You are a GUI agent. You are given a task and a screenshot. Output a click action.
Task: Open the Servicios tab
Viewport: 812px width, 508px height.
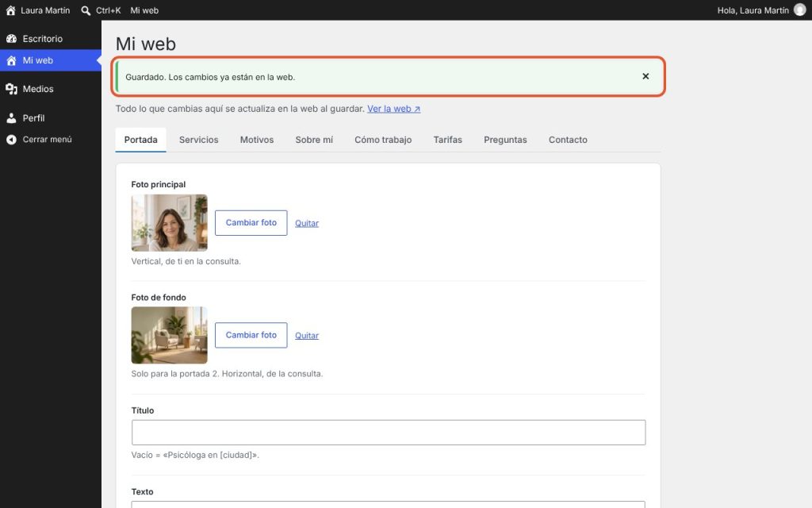click(199, 140)
